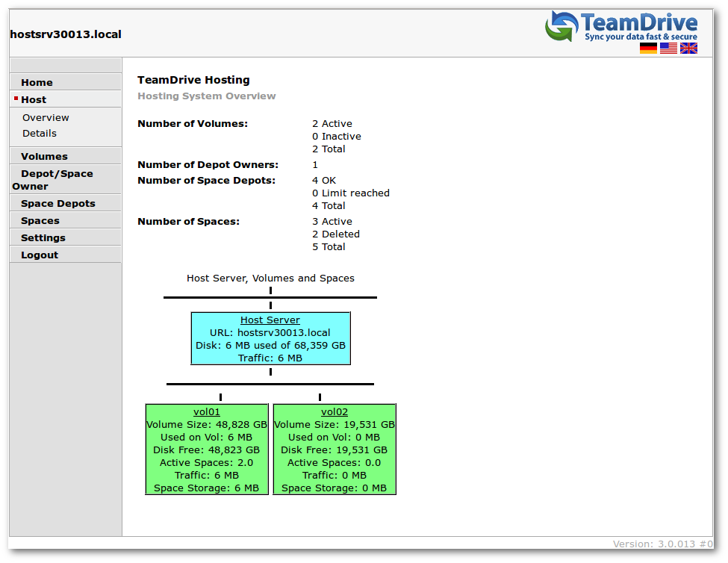Switch language with the German flag
Image resolution: width=728 pixels, height=563 pixels.
648,49
